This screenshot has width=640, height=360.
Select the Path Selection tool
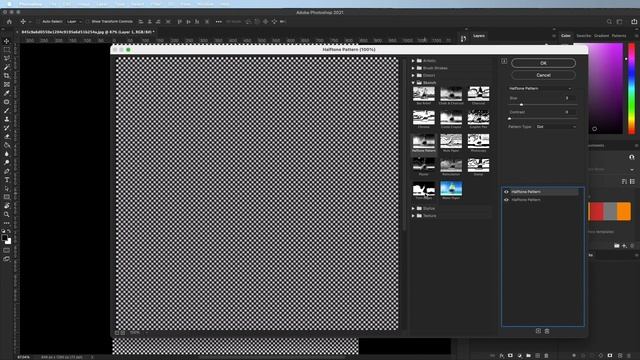coord(7,188)
